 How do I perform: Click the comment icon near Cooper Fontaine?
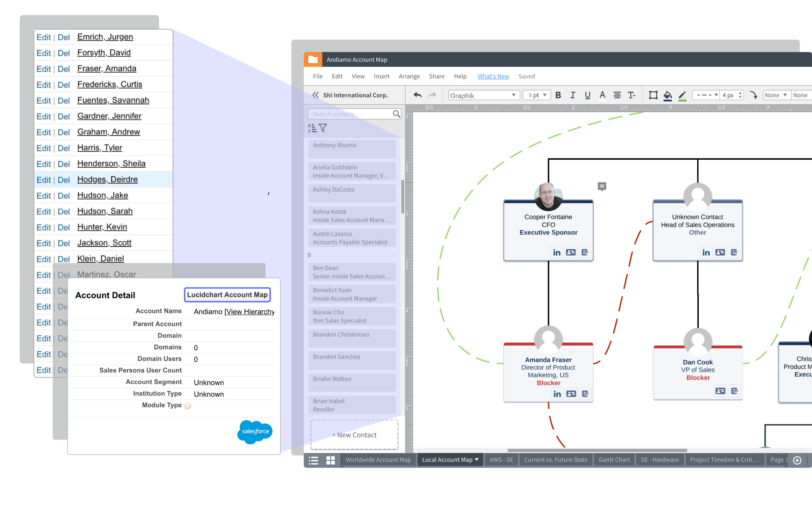pos(602,186)
